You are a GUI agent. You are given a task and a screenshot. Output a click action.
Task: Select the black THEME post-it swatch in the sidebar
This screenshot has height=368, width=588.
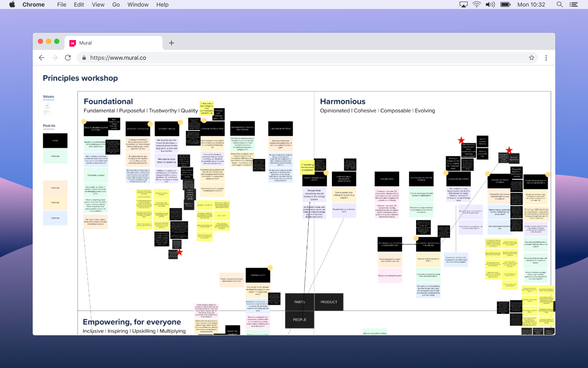pos(55,141)
